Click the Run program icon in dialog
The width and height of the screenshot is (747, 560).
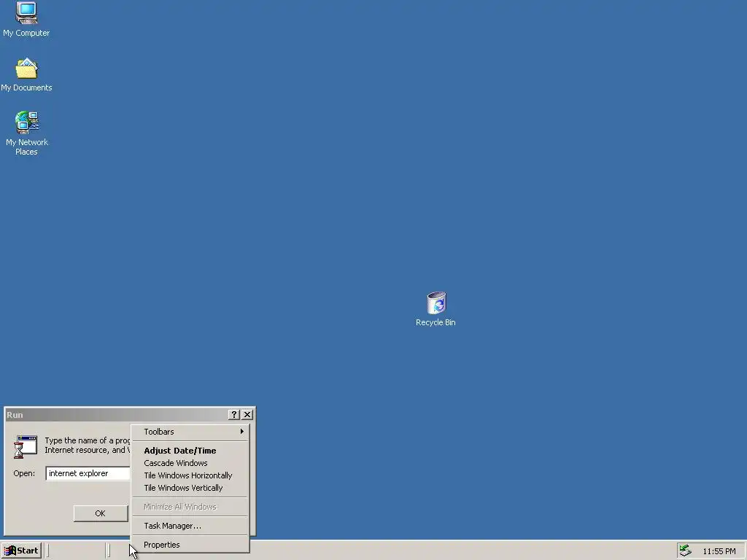point(26,447)
